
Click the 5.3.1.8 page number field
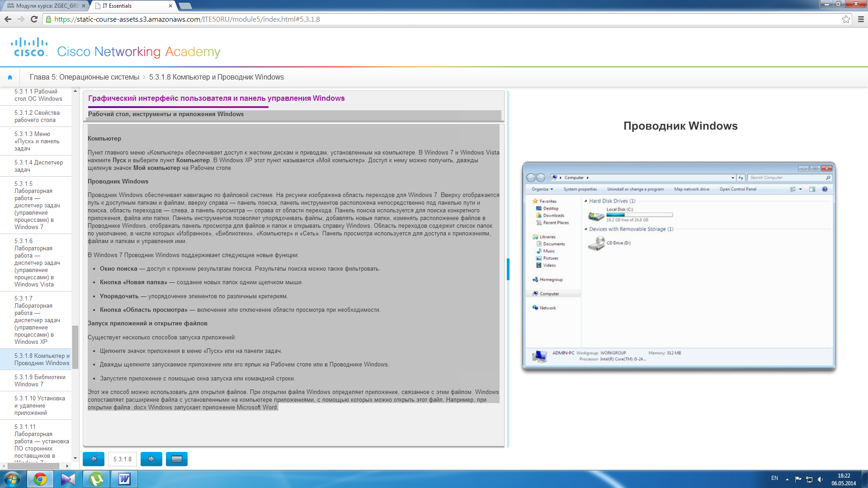click(123, 459)
